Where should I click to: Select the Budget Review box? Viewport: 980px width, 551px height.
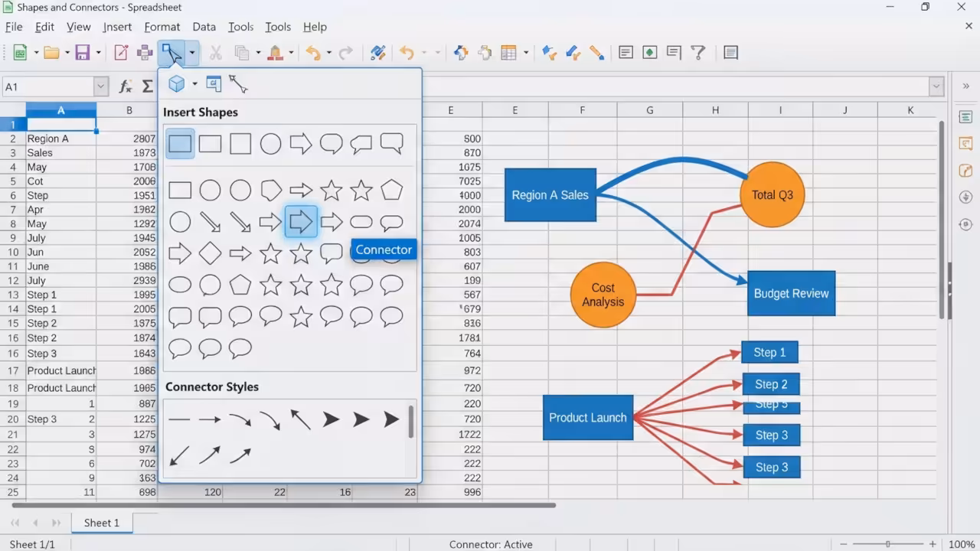click(791, 293)
